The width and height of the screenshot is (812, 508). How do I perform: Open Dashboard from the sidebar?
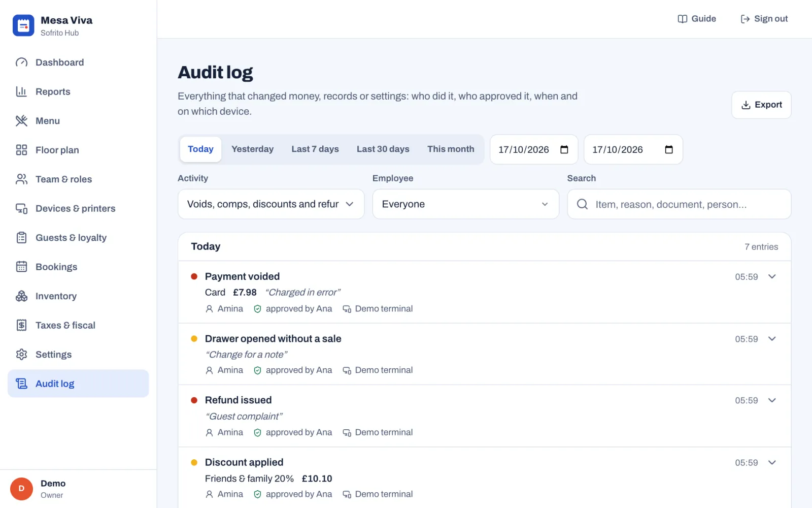point(78,62)
